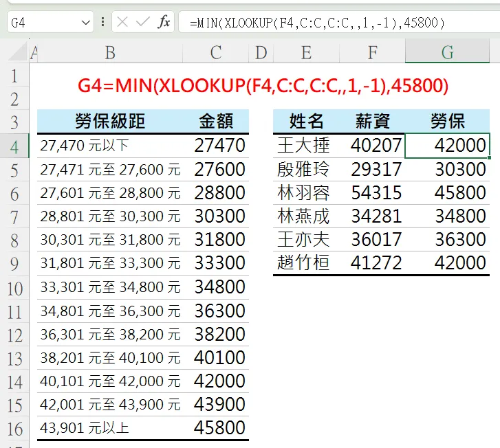
Task: Select cell with amount 40100
Action: [216, 357]
